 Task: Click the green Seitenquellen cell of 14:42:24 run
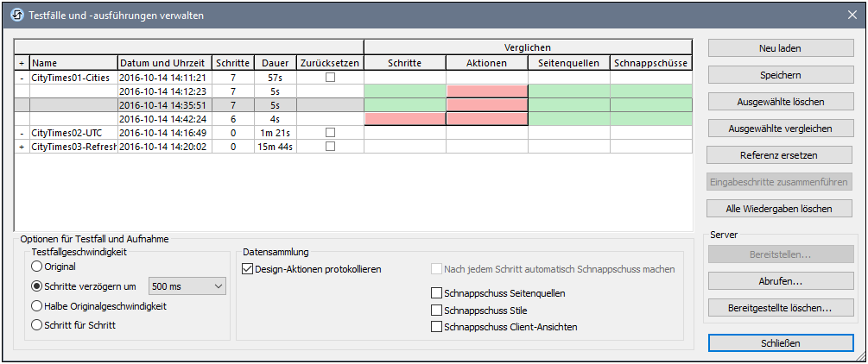tap(568, 118)
